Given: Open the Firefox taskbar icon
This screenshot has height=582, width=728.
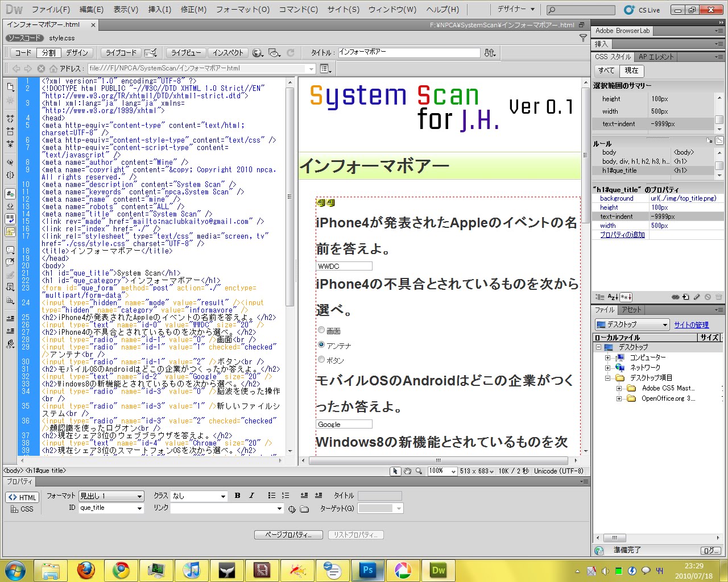Looking at the screenshot, I should [x=86, y=570].
